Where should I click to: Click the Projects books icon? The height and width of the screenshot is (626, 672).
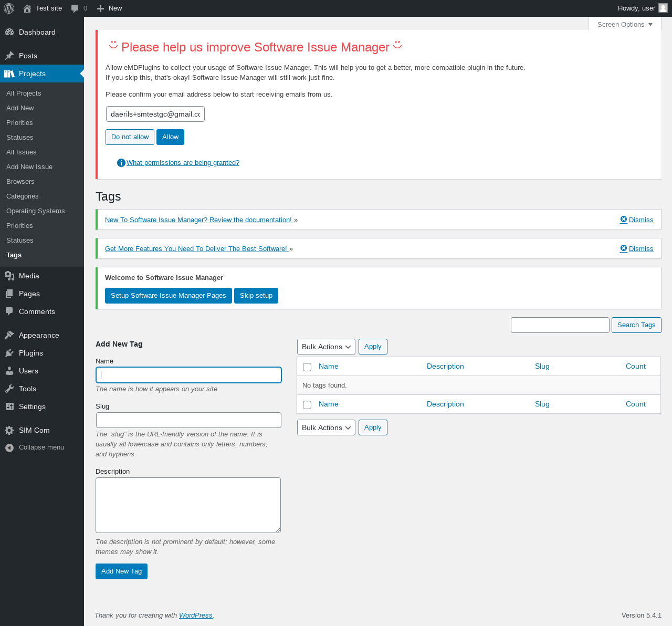click(9, 74)
